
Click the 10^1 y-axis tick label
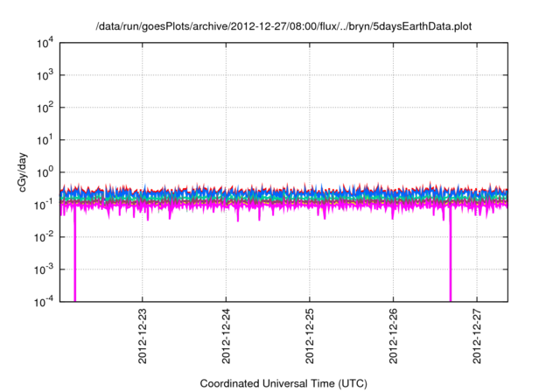click(x=45, y=140)
